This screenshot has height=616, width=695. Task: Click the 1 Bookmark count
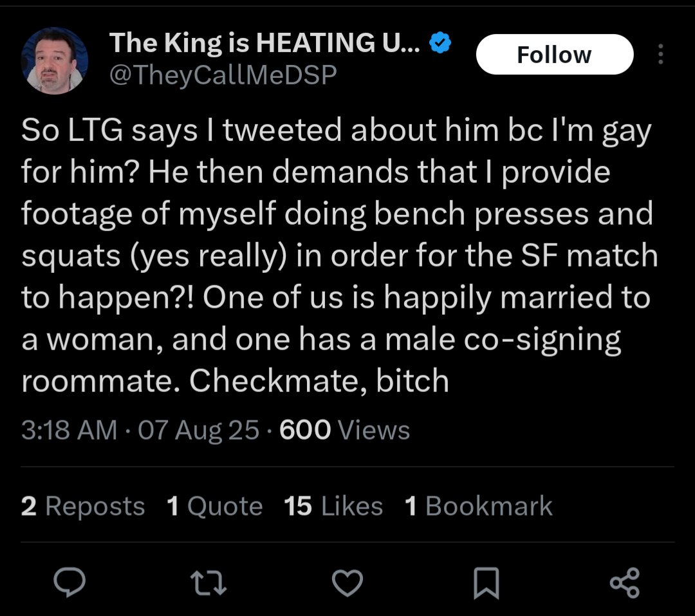point(478,506)
